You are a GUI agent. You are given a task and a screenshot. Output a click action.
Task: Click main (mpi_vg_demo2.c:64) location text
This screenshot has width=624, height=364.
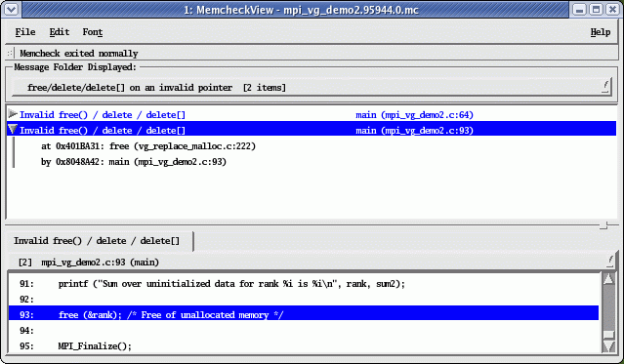(x=414, y=115)
